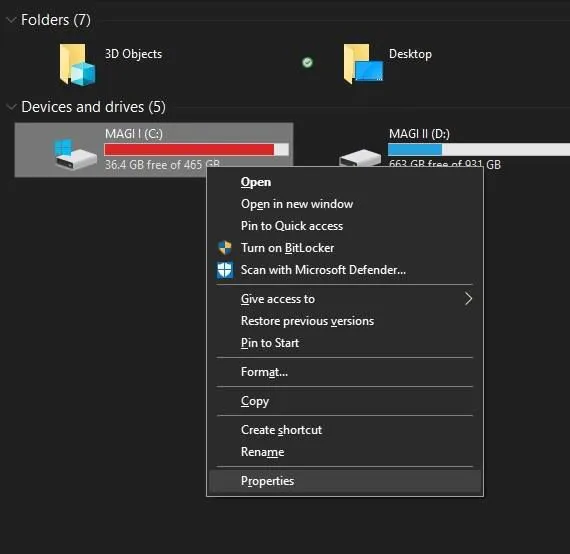Click the red C: drive usage bar

(x=196, y=149)
